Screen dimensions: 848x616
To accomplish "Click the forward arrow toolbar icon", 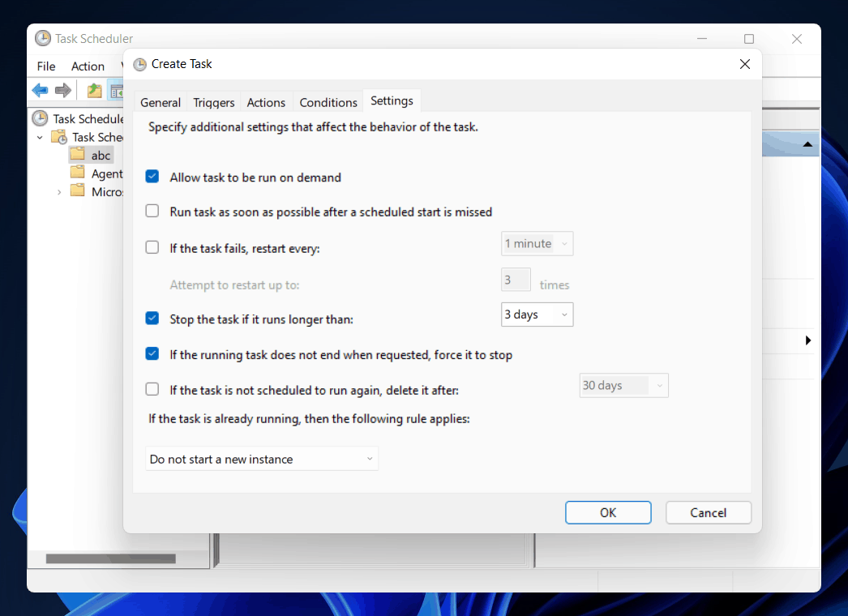I will 62,90.
